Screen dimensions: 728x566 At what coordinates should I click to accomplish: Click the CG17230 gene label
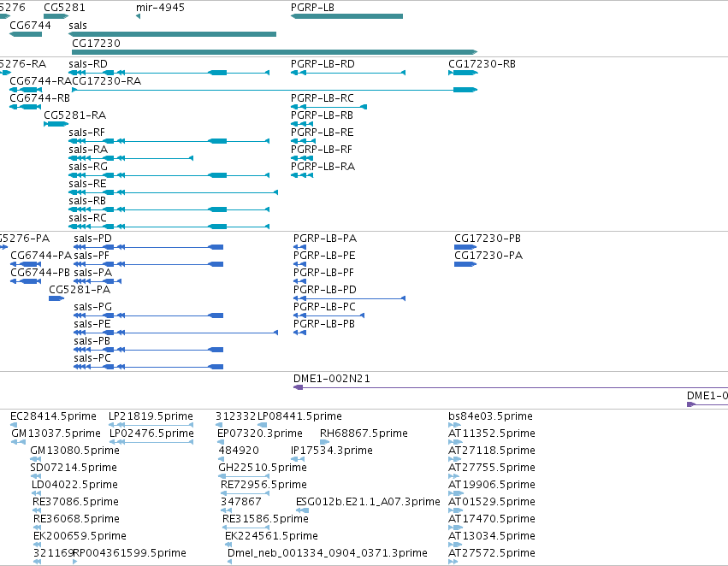[x=96, y=43]
